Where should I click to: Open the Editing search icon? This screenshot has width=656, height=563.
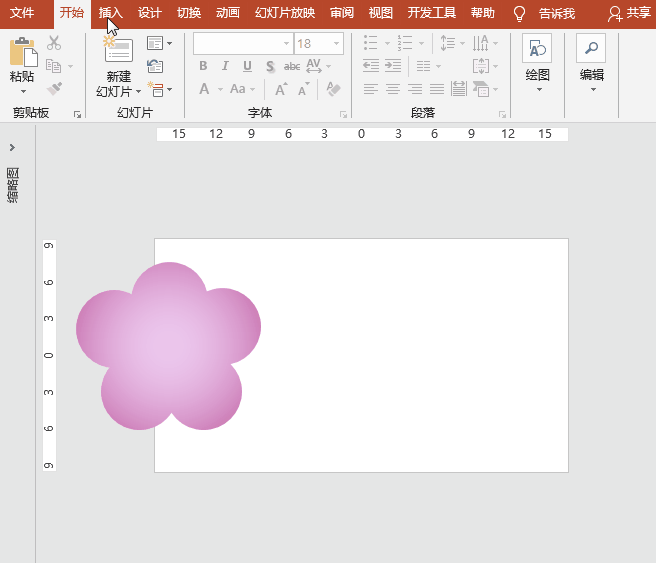(x=591, y=48)
